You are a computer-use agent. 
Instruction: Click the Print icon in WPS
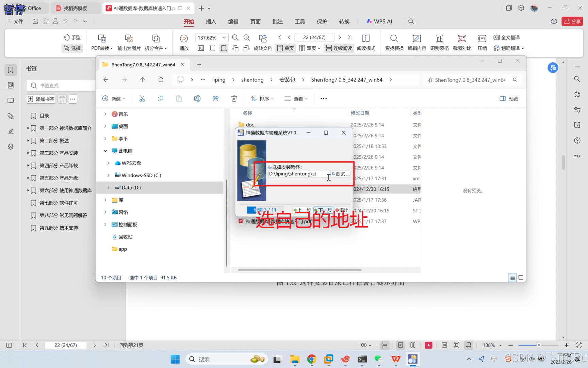coord(55,21)
